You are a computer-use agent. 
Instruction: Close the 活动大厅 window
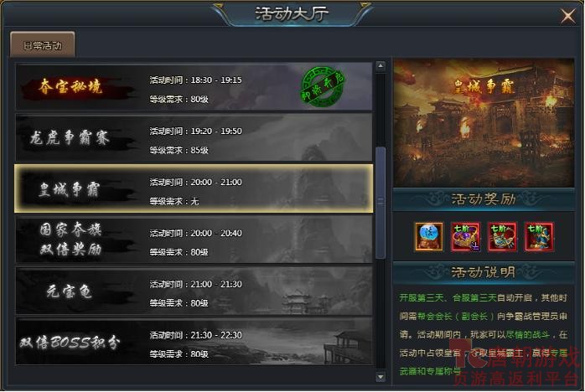pyautogui.click(x=568, y=16)
